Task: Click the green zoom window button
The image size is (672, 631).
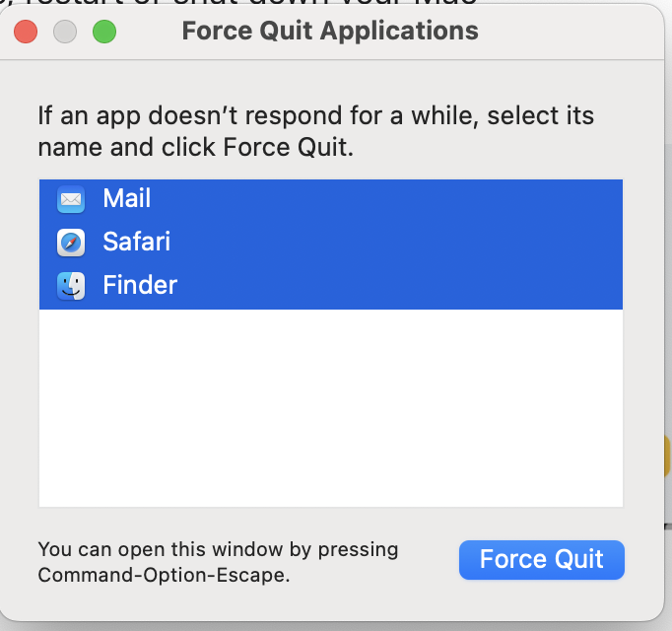Action: (x=104, y=32)
